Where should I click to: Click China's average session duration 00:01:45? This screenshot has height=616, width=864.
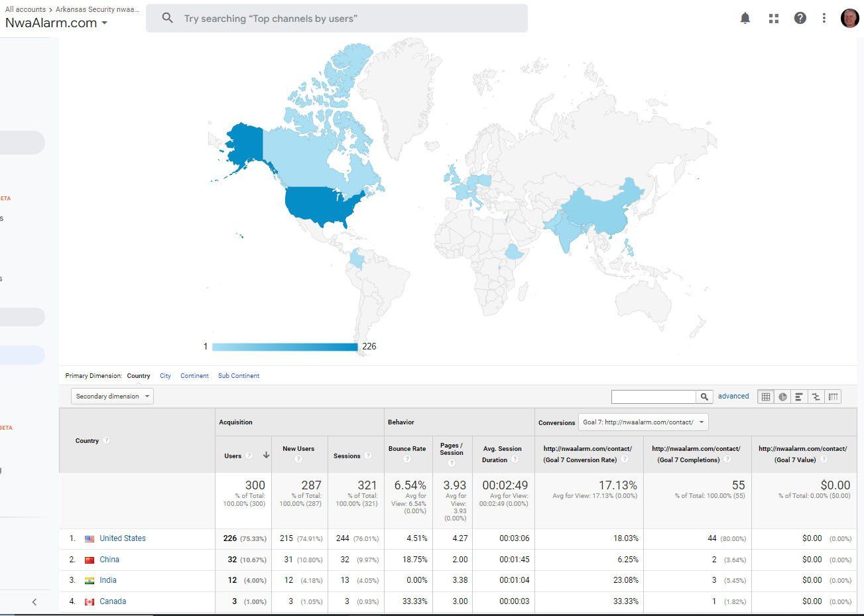coord(515,560)
